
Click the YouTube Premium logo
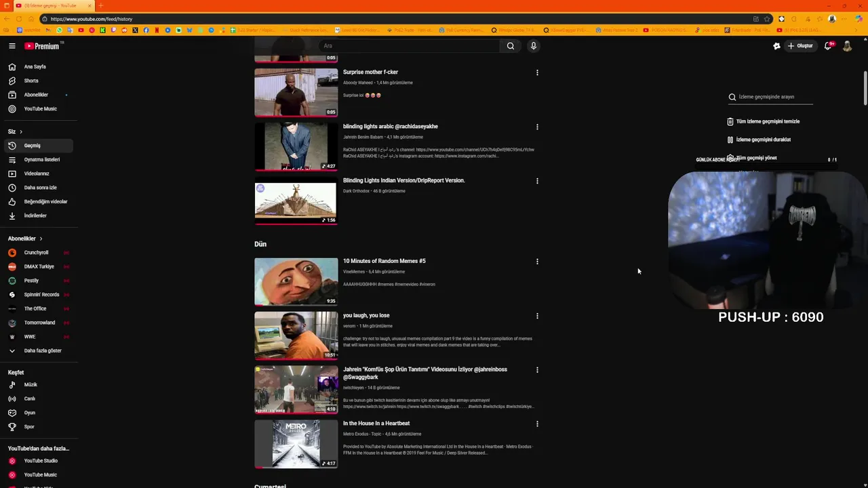43,46
